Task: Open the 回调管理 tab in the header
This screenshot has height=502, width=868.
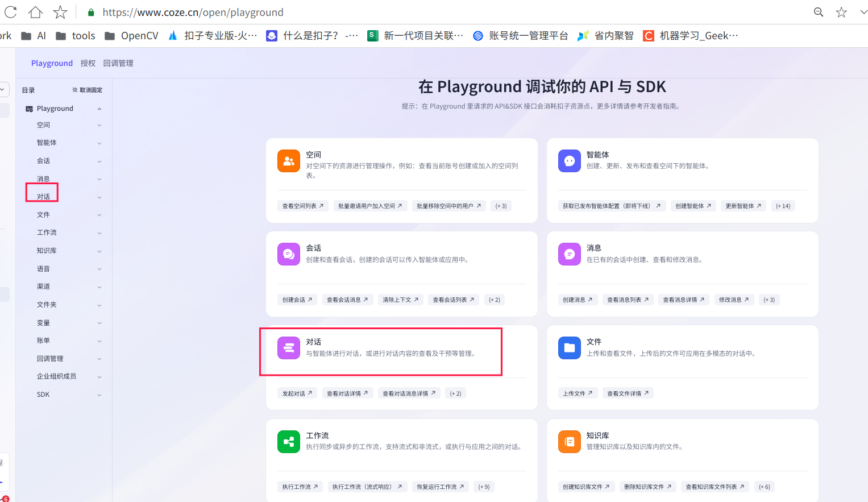Action: click(118, 63)
